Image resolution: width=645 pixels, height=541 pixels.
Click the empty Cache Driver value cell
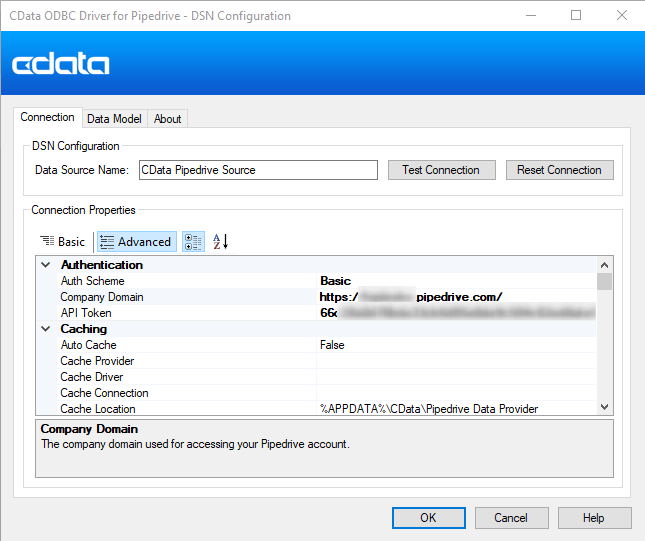(457, 377)
